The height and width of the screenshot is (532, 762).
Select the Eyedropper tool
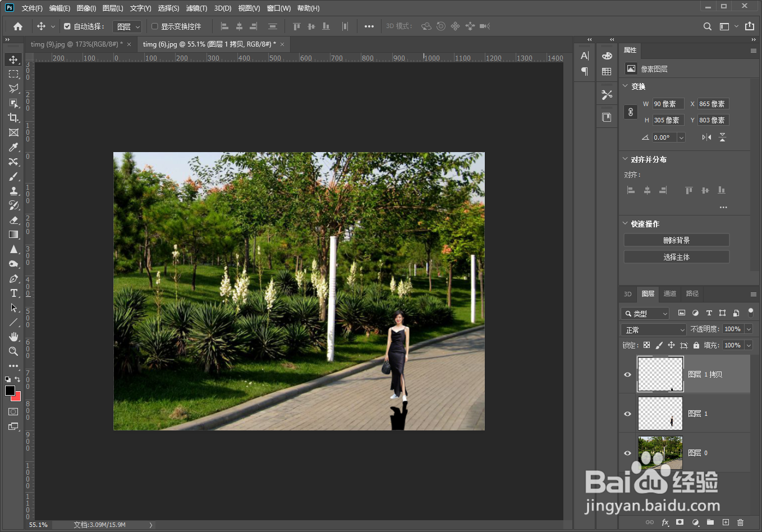13,147
